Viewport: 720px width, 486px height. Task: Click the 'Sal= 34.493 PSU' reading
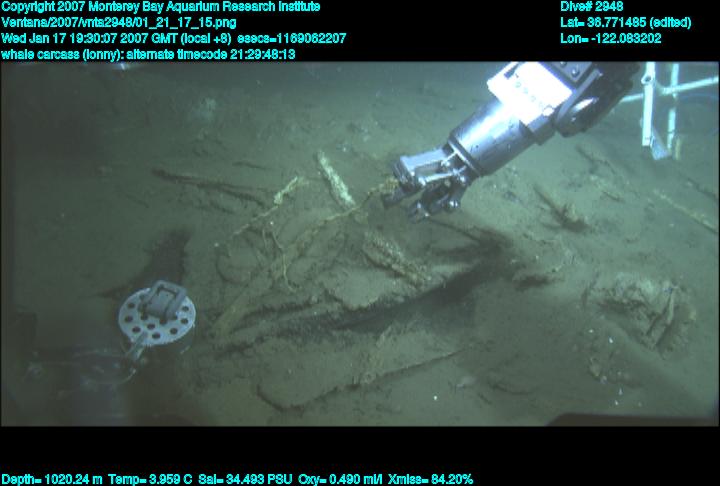pos(245,480)
